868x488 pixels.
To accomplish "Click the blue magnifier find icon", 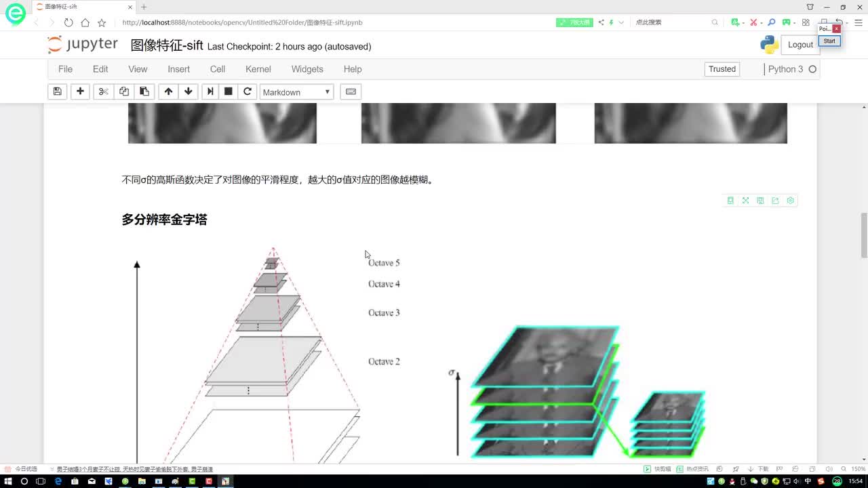I will point(771,22).
